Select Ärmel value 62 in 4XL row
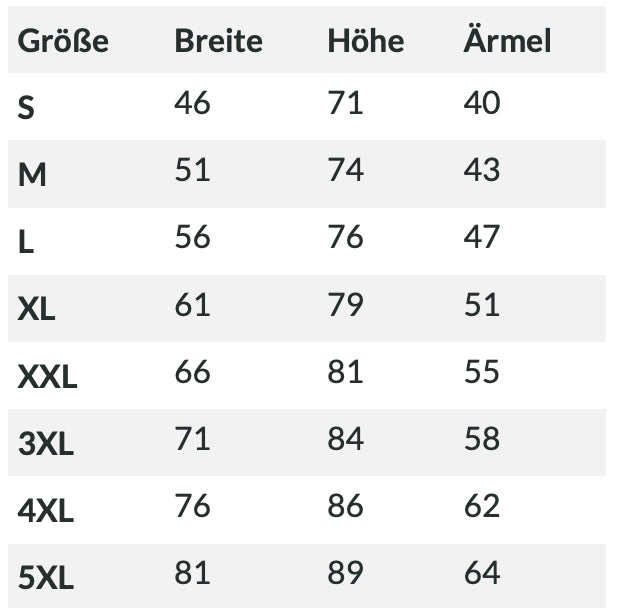Image resolution: width=620 pixels, height=608 pixels. click(x=482, y=506)
